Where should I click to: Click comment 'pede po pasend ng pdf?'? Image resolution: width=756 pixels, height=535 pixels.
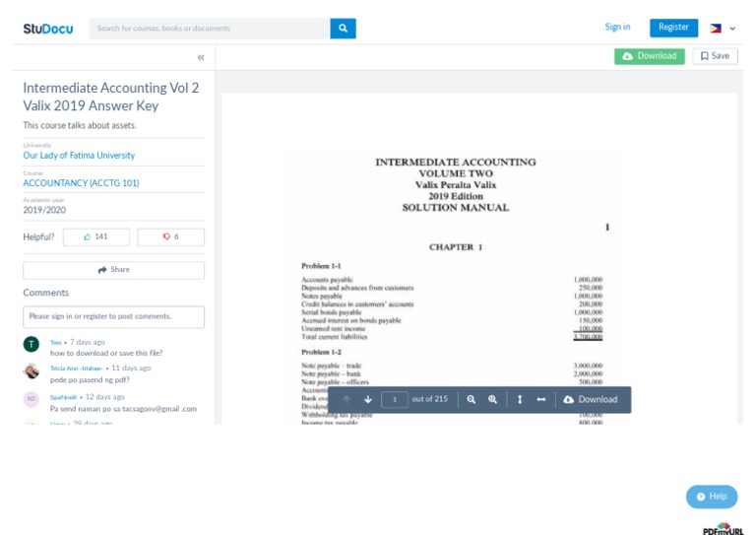[90, 379]
